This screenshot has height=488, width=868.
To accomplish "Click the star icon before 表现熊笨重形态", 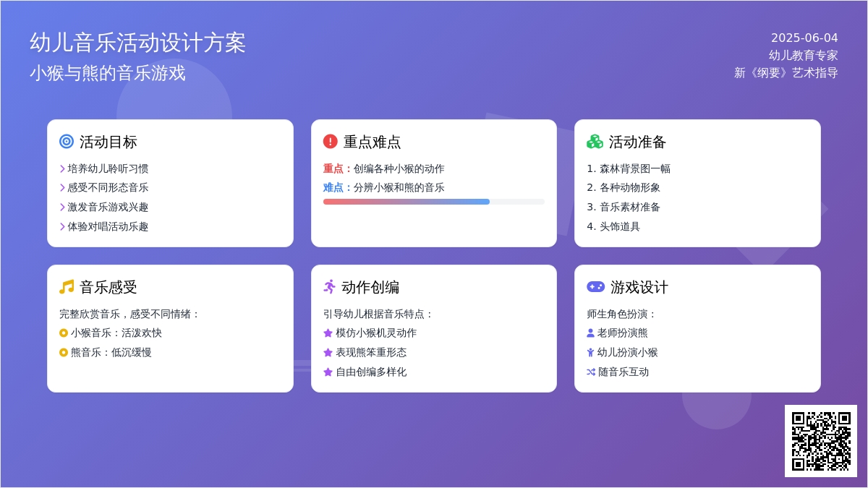I will [328, 353].
